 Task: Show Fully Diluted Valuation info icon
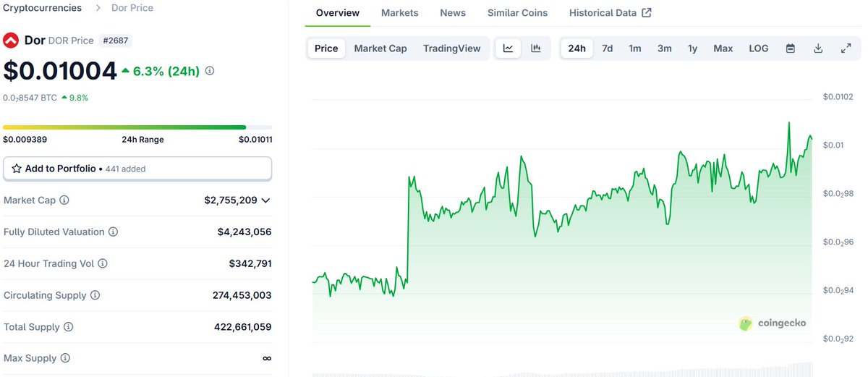point(113,232)
